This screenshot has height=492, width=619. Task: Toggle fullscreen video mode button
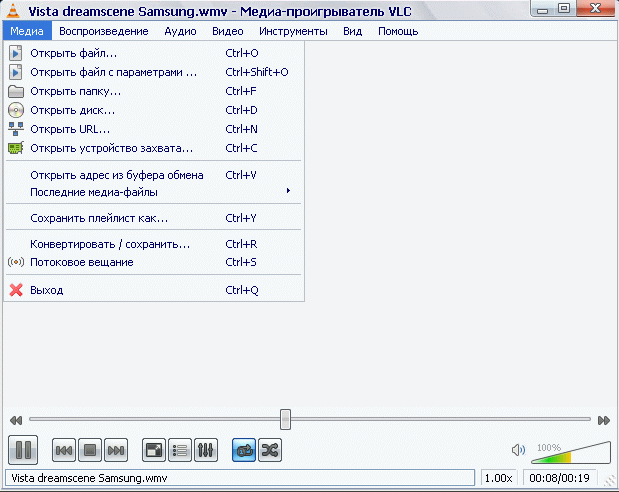coord(154,450)
